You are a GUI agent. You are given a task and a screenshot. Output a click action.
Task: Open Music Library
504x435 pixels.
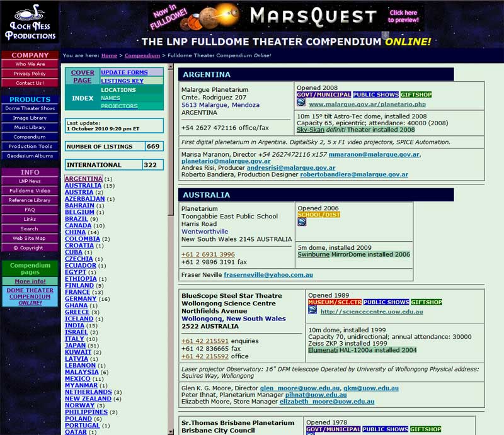[x=30, y=127]
